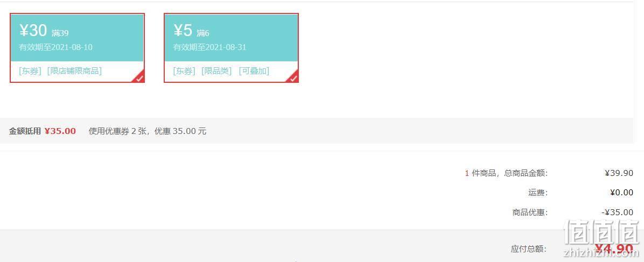
Task: Click the 总商品金额 ¥39.90 value
Action: (x=619, y=173)
